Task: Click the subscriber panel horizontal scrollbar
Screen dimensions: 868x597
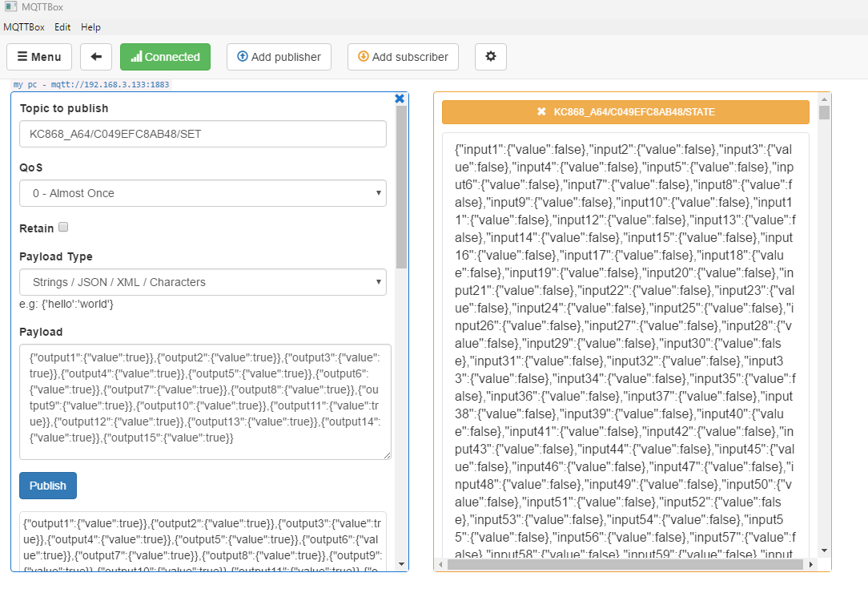Action: (625, 564)
